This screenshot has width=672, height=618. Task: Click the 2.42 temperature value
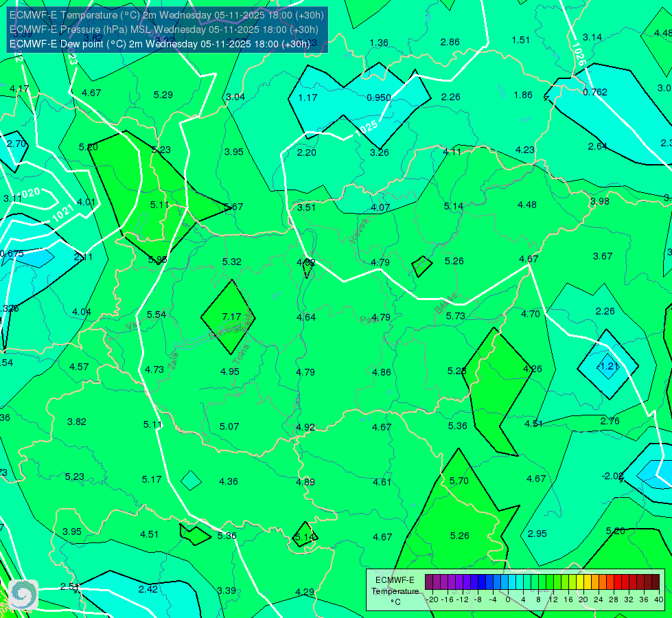148,589
